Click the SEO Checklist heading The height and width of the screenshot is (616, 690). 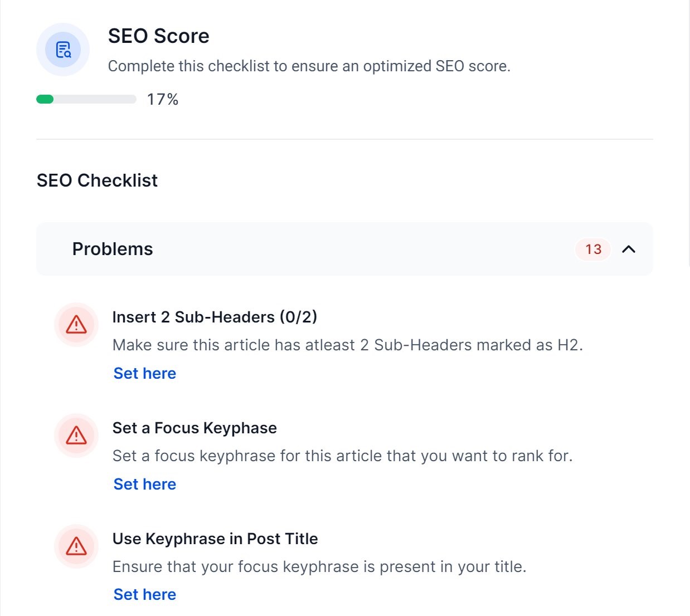pyautogui.click(x=97, y=180)
